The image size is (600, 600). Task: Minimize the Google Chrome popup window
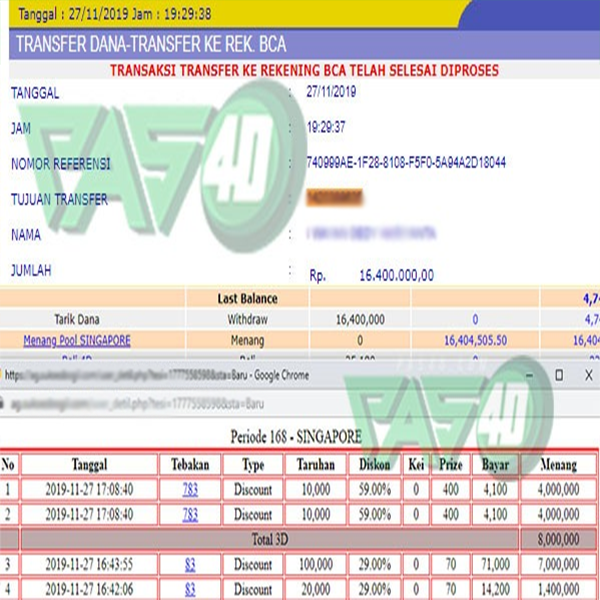530,375
